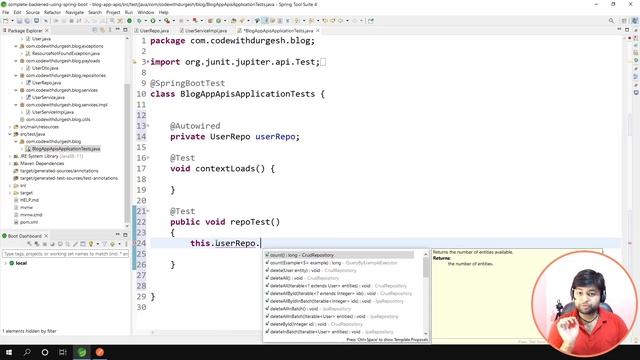Click the New file toolbar icon

click(x=5, y=21)
